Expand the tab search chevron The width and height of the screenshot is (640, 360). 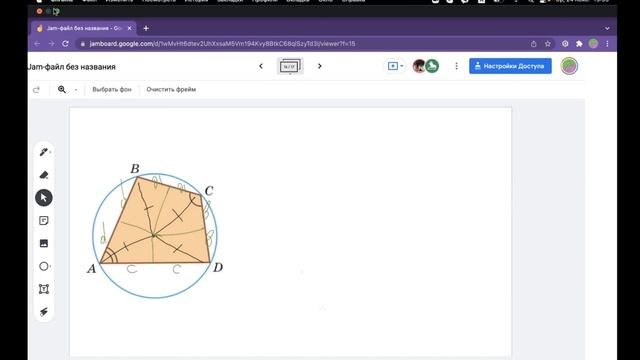[x=607, y=29]
